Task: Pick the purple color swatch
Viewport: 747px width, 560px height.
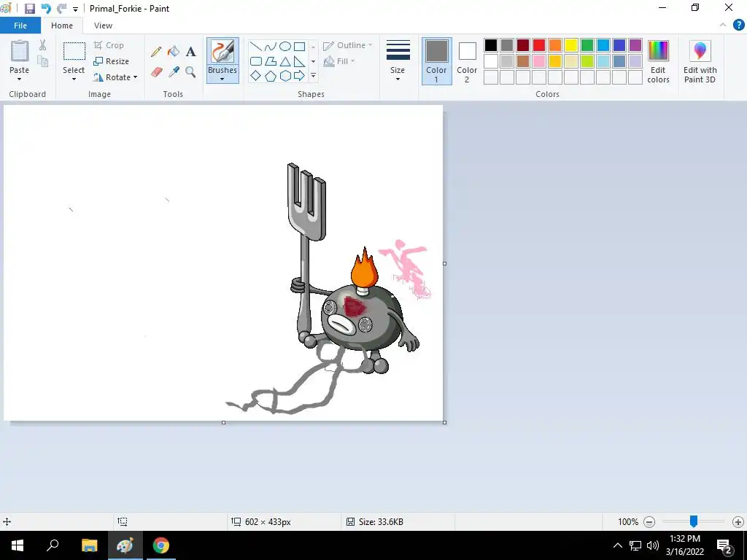Action: 635,45
